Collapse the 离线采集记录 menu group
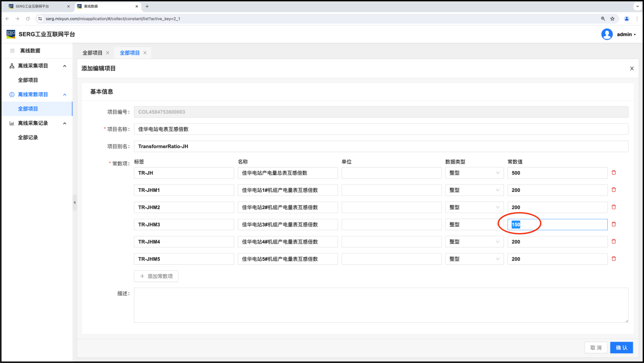Image resolution: width=644 pixels, height=363 pixels. point(65,123)
